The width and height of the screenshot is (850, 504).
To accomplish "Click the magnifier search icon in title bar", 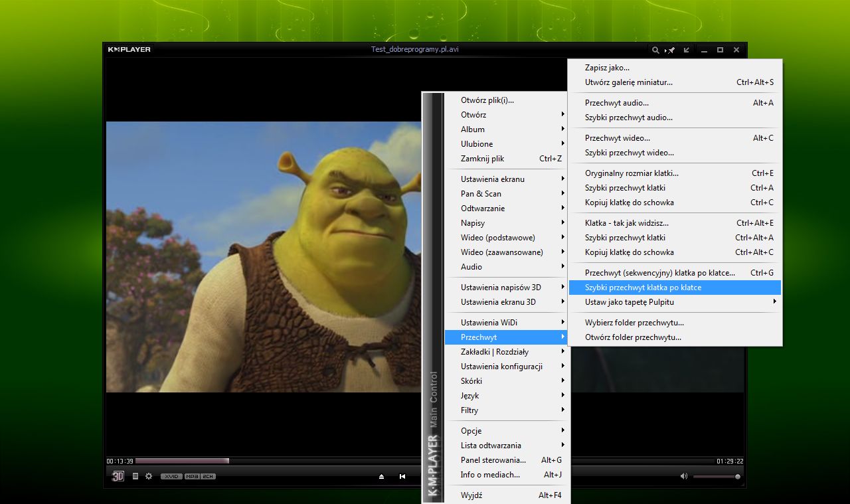I will click(655, 50).
